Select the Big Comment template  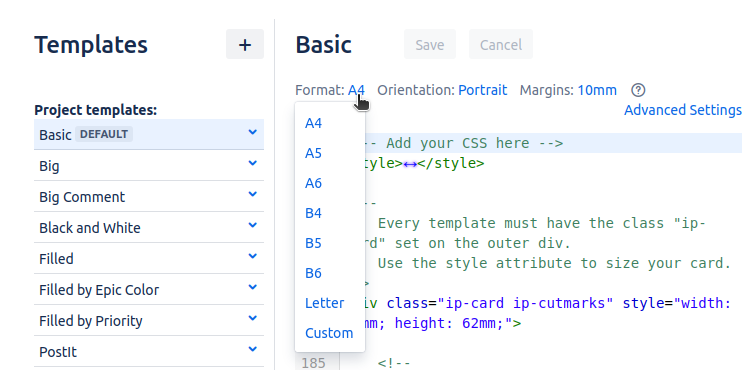tap(82, 197)
